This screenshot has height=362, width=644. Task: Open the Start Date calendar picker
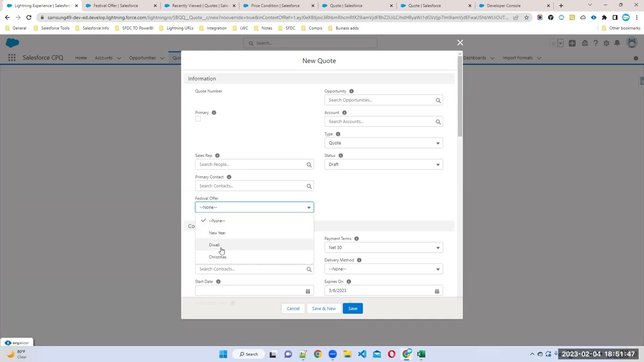[307, 291]
